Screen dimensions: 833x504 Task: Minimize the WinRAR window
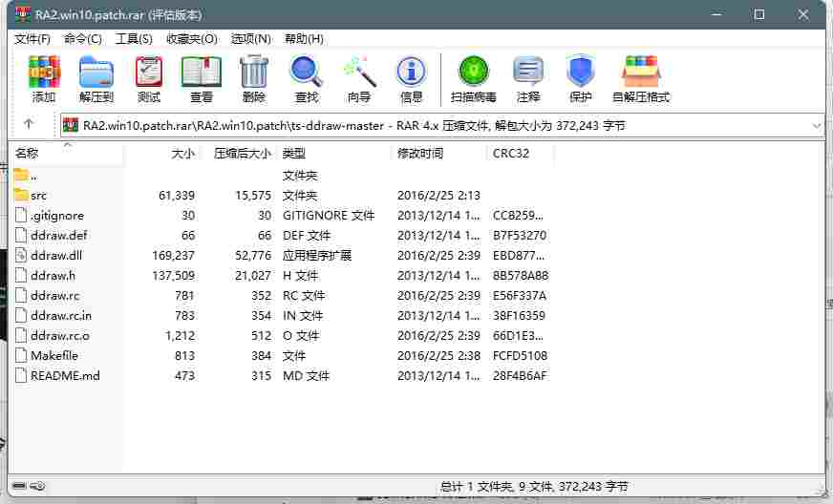tap(716, 14)
